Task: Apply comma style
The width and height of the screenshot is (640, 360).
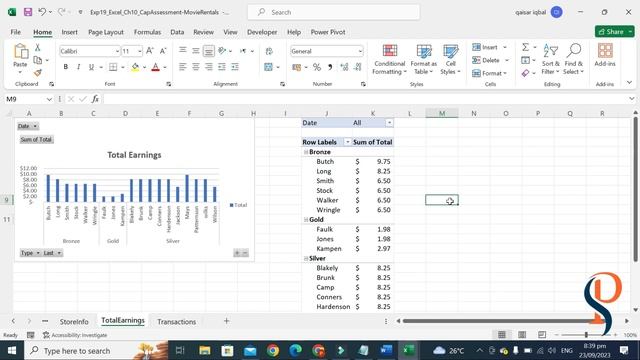Action: click(330, 67)
